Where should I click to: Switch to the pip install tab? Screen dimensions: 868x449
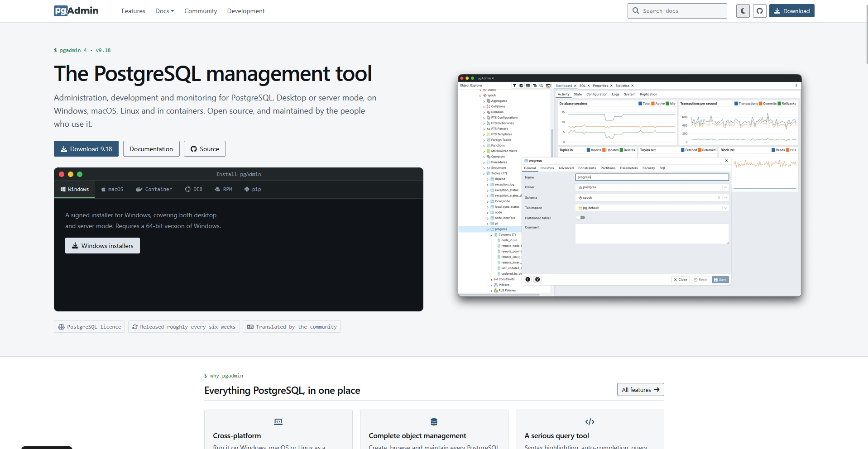tap(253, 189)
